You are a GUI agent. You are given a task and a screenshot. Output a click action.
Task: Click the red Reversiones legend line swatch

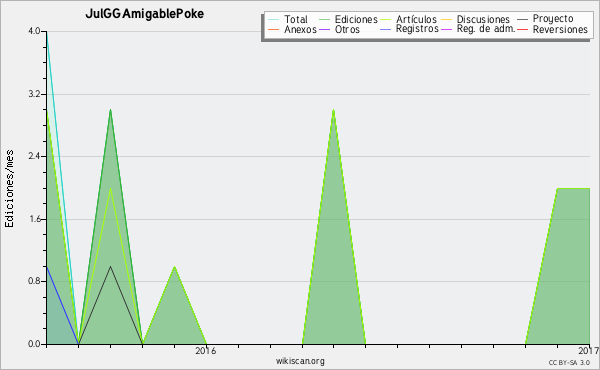(x=522, y=29)
